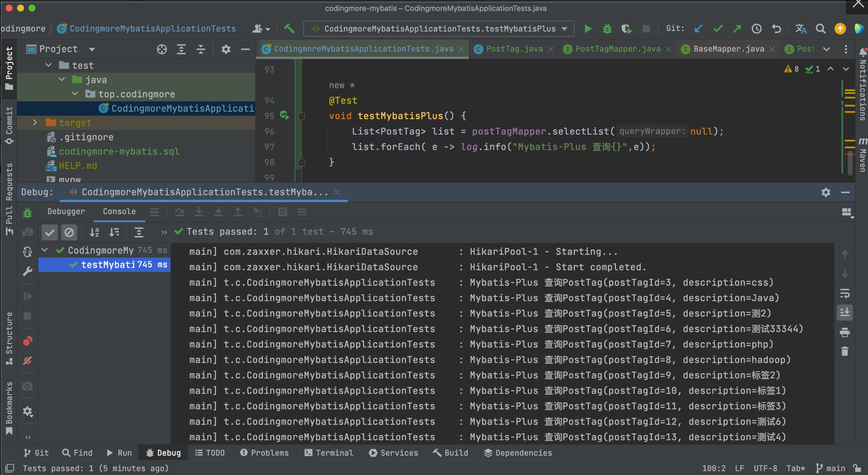Screen dimensions: 868x475
Task: Click the run test gutter icon on line 95
Action: [x=285, y=115]
